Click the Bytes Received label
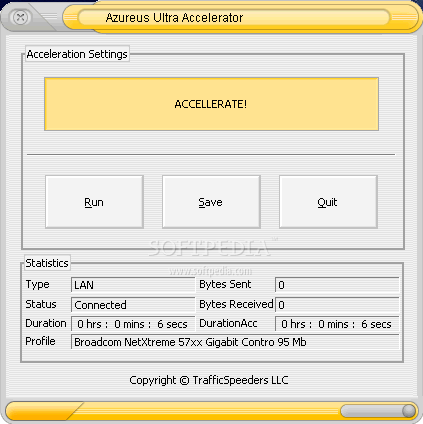This screenshot has height=424, width=423. coord(236,304)
